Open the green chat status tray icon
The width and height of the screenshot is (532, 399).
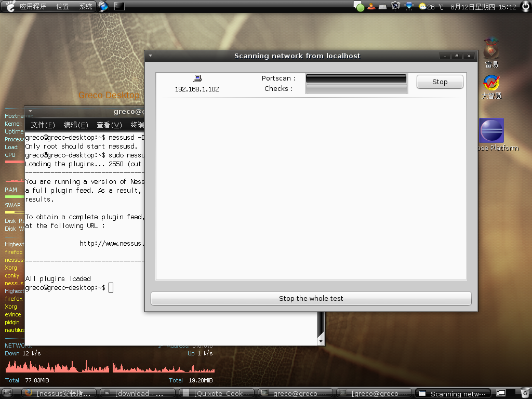click(x=360, y=7)
